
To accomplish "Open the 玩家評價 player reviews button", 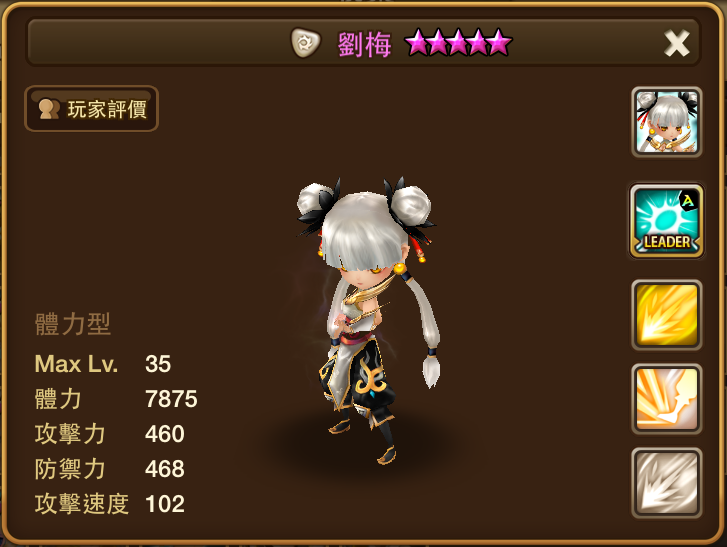I will point(91,108).
